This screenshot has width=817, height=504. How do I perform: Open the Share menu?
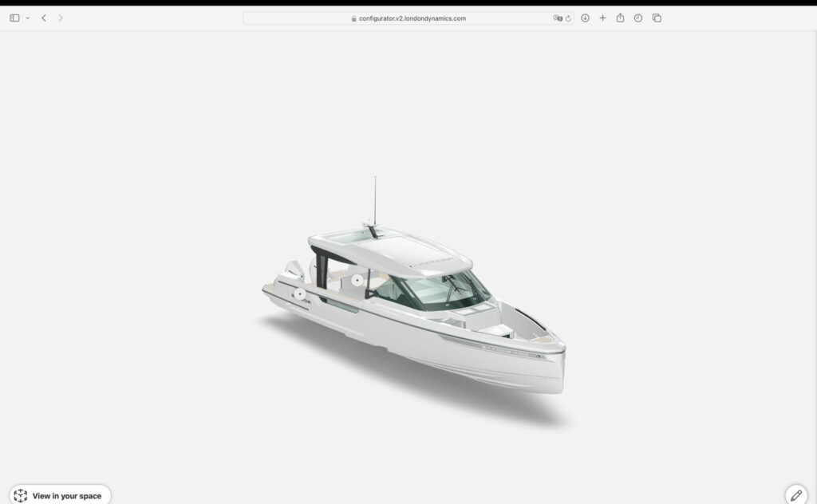pyautogui.click(x=620, y=18)
